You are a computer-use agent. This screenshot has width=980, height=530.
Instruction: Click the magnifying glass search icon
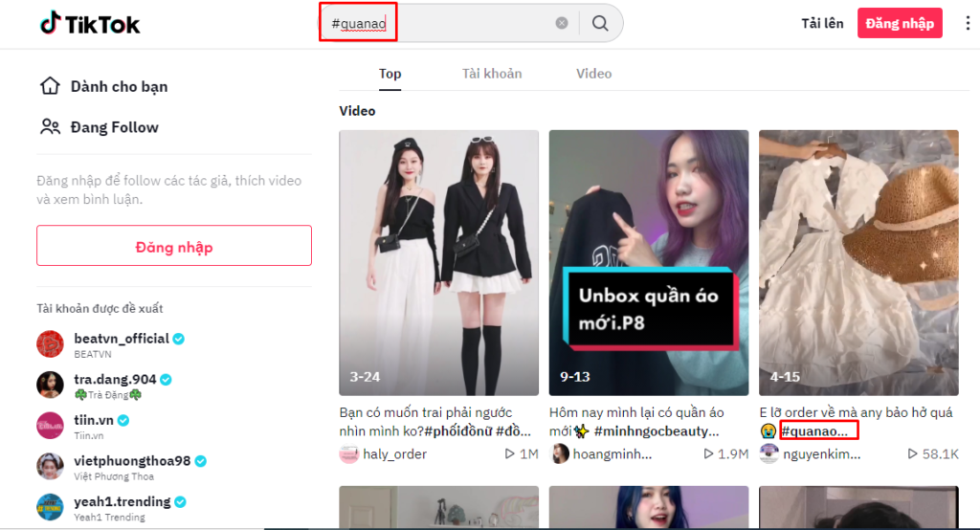(600, 23)
